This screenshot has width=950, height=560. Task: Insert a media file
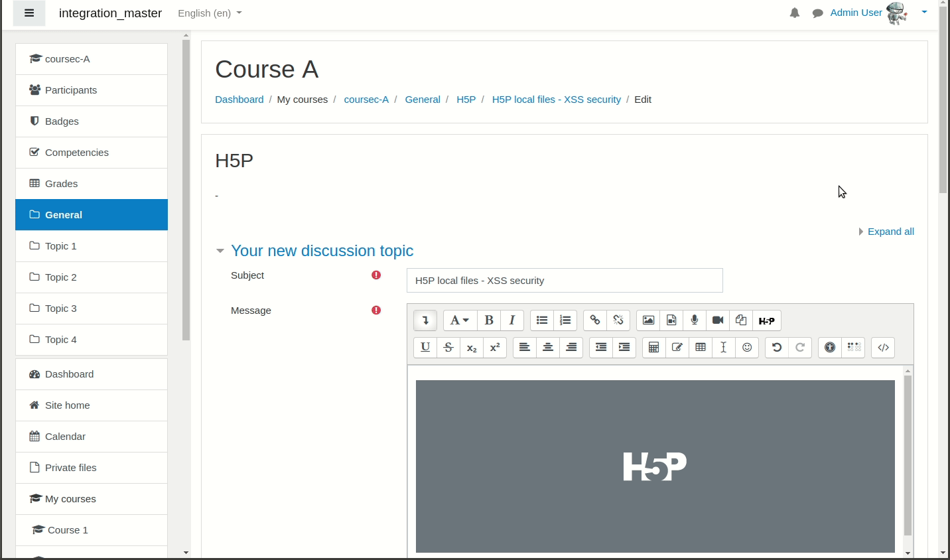coord(671,320)
